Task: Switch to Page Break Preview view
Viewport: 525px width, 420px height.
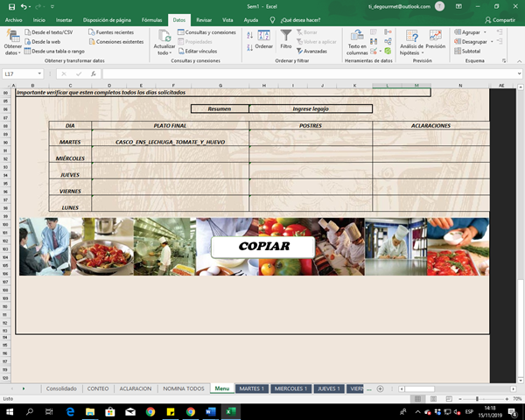Action: [x=449, y=399]
